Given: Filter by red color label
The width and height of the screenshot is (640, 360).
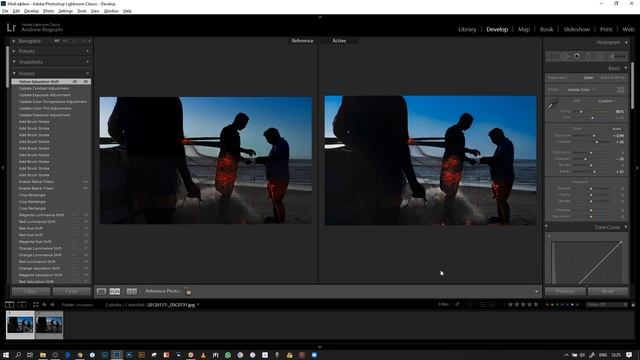Looking at the screenshot, I should [x=547, y=304].
